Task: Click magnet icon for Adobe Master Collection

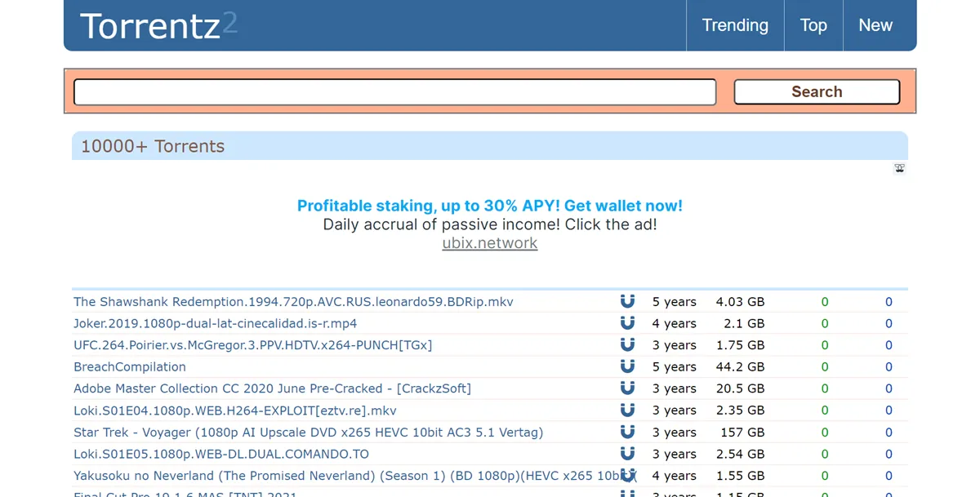Action: click(x=627, y=388)
